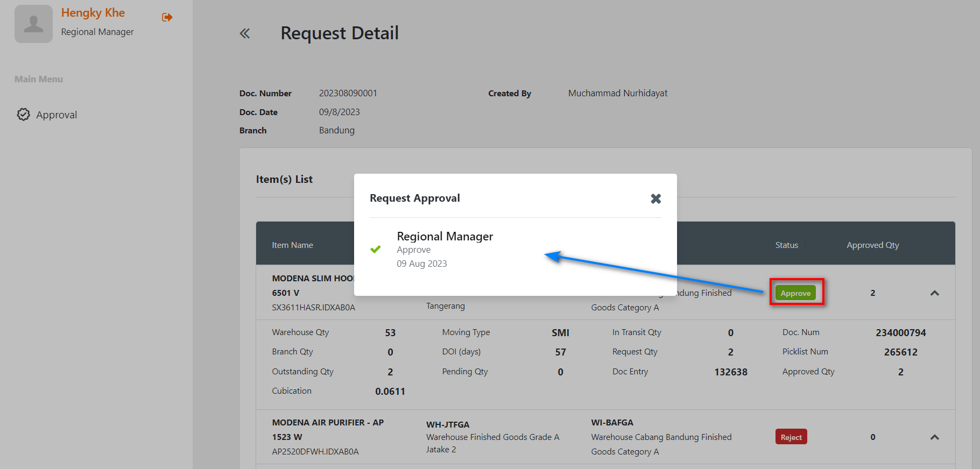Collapse the MODENA AIR PURIFIER row
This screenshot has width=980, height=469.
point(934,437)
